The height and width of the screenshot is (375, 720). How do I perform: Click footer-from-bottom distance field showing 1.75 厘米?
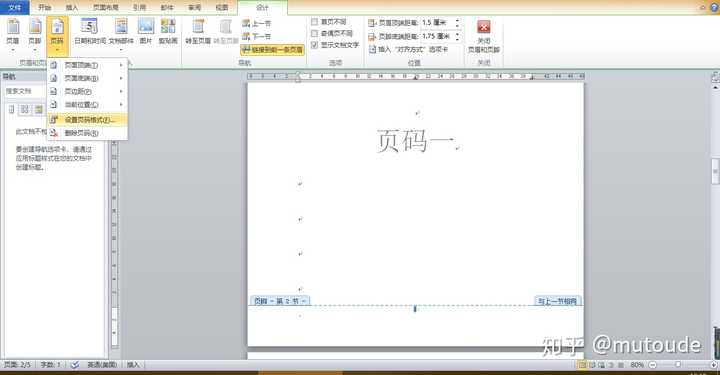coord(437,36)
